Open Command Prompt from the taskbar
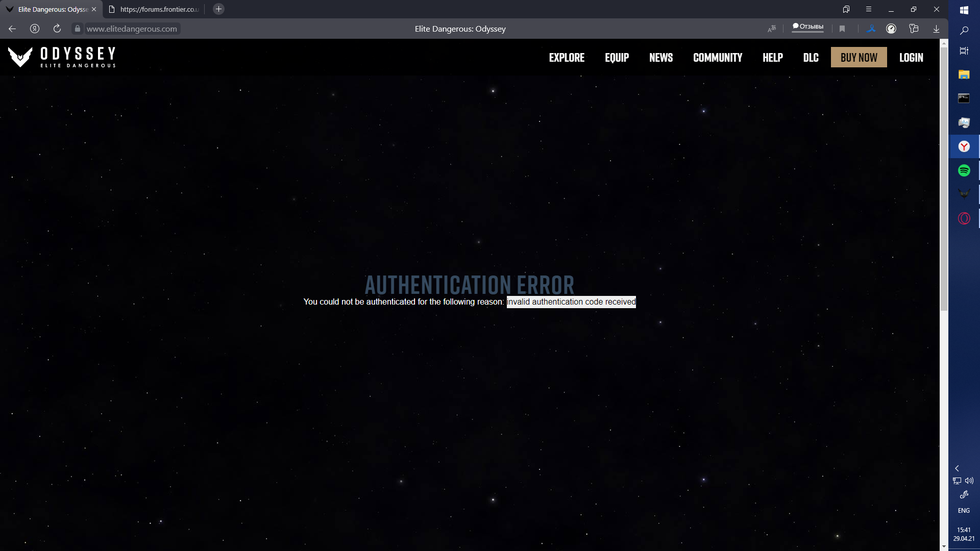 [x=964, y=98]
